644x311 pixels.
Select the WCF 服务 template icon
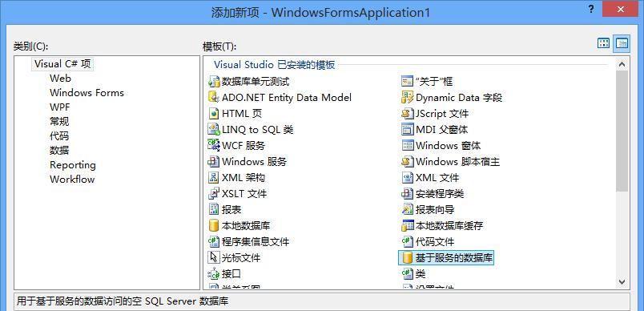click(214, 145)
